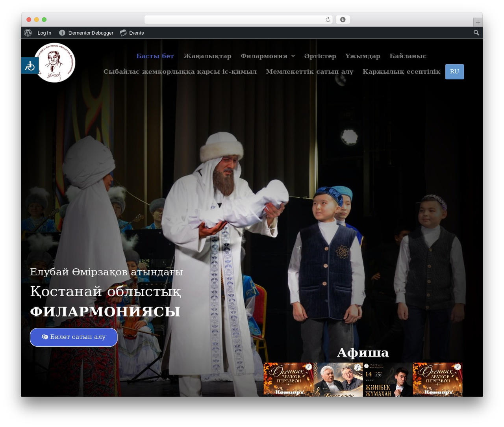The width and height of the screenshot is (504, 427).
Task: Click the Log In link
Action: pos(44,33)
